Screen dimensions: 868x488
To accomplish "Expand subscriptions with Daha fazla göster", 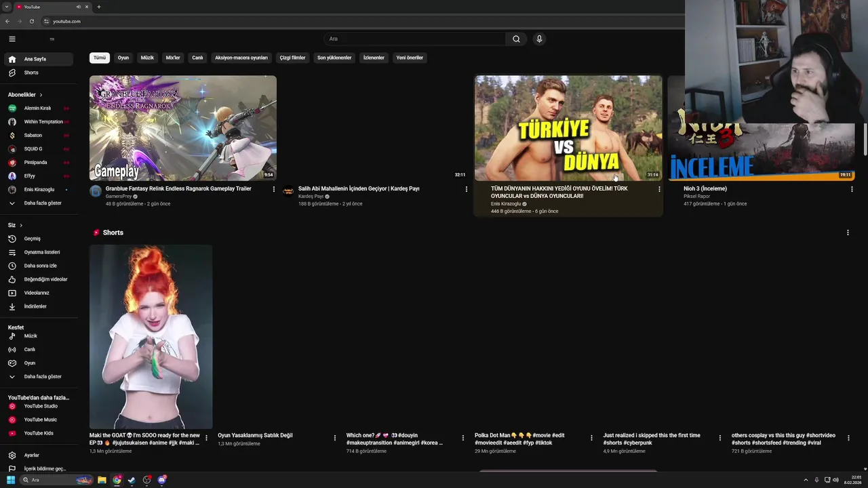I will 39,203.
